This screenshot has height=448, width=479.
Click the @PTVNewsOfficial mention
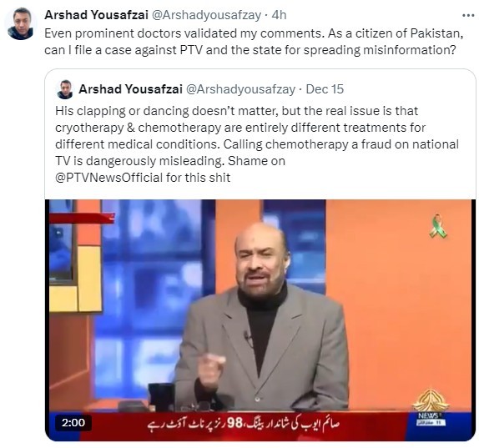pyautogui.click(x=109, y=178)
